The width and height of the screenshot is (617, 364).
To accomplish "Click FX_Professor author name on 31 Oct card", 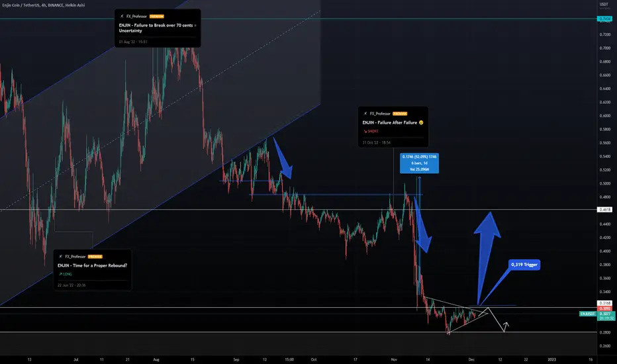I will coord(380,114).
